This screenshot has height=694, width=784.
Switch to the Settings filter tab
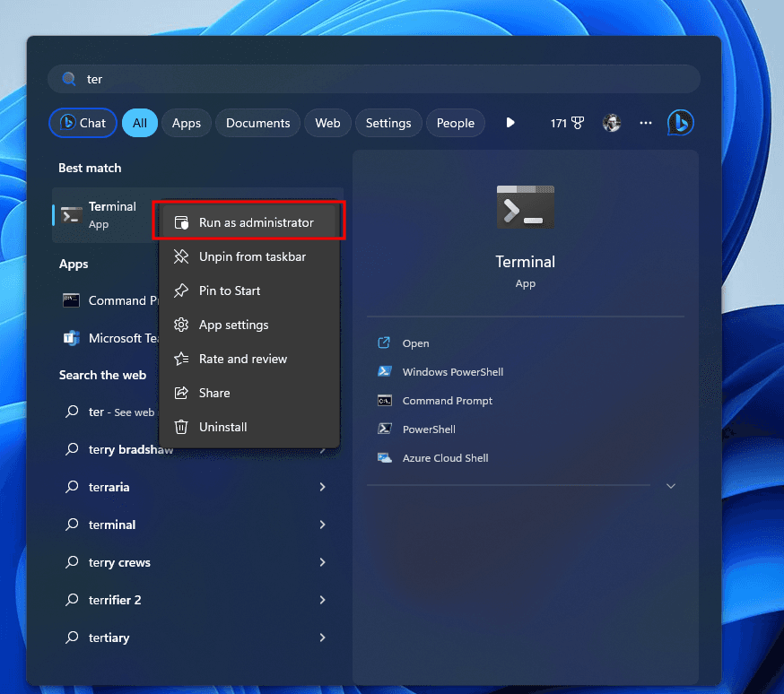pos(388,123)
